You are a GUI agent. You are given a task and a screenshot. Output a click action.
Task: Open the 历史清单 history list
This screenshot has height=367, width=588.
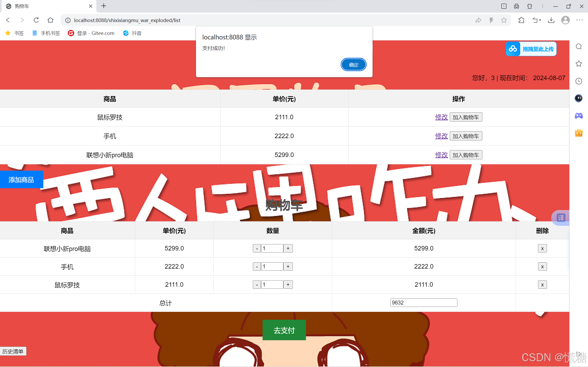point(13,351)
